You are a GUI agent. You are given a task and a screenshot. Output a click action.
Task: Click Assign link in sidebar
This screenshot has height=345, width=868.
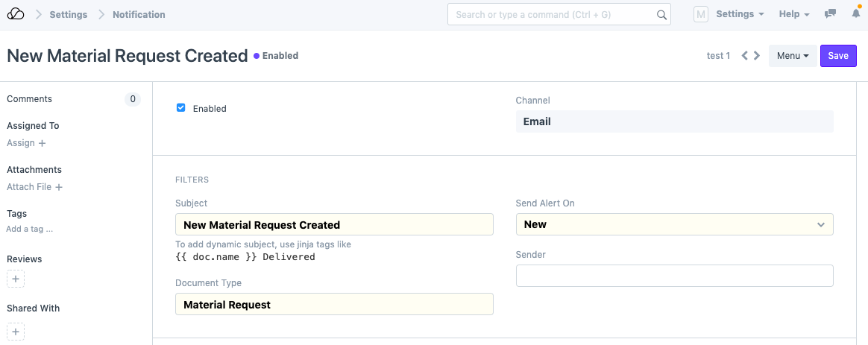click(26, 143)
